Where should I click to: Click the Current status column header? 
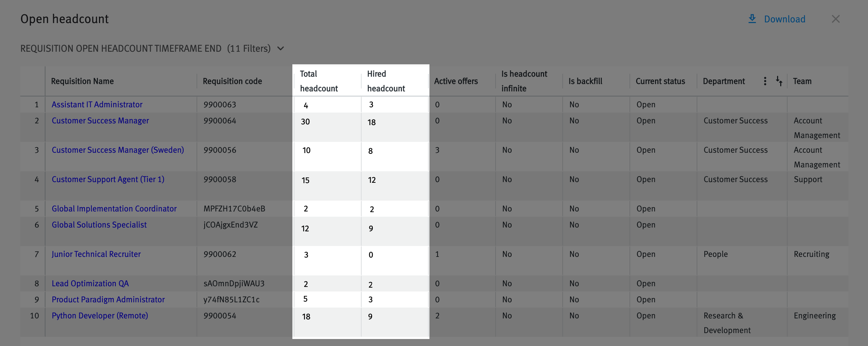tap(660, 81)
